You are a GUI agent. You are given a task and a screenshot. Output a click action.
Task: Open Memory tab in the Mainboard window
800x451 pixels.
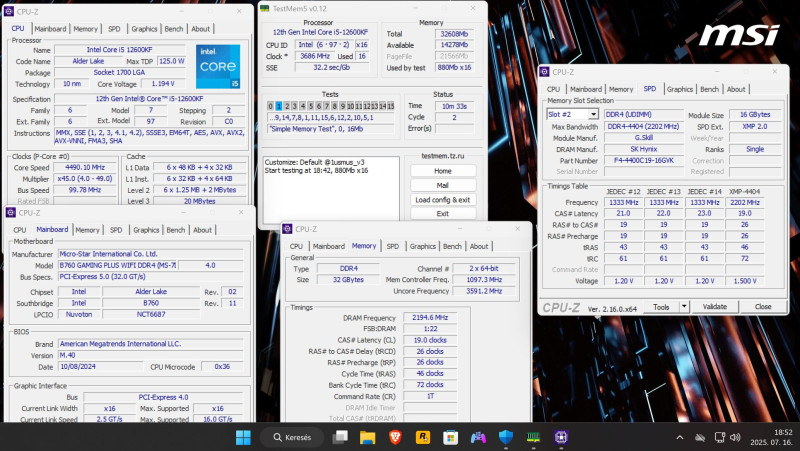(x=87, y=230)
